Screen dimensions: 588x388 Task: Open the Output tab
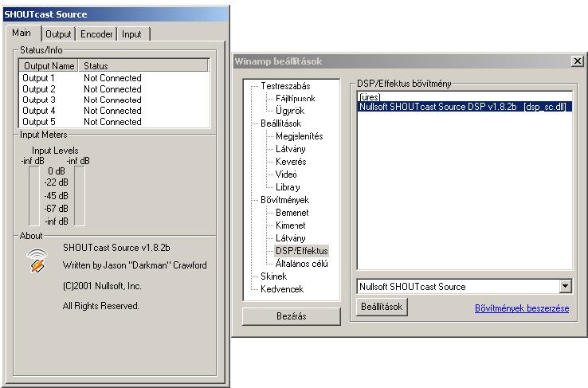58,34
